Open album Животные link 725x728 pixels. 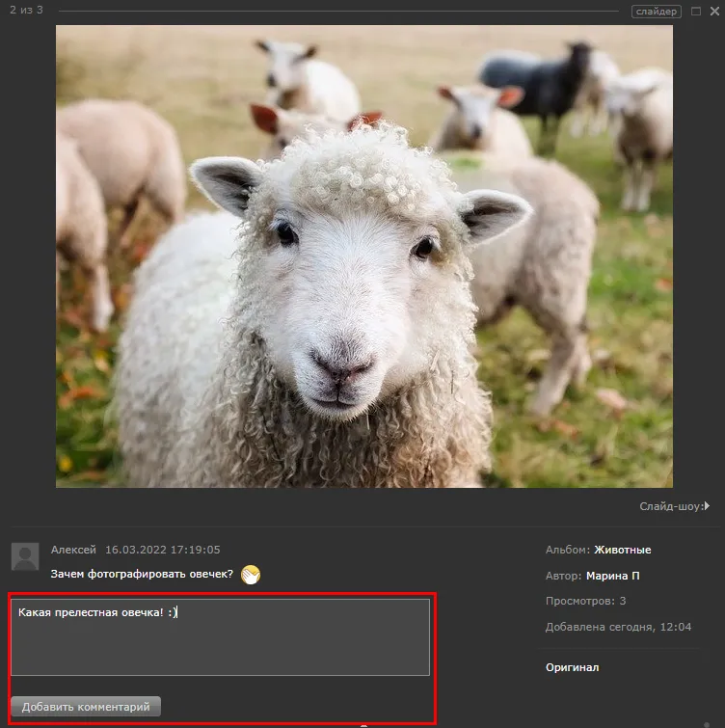coord(623,550)
